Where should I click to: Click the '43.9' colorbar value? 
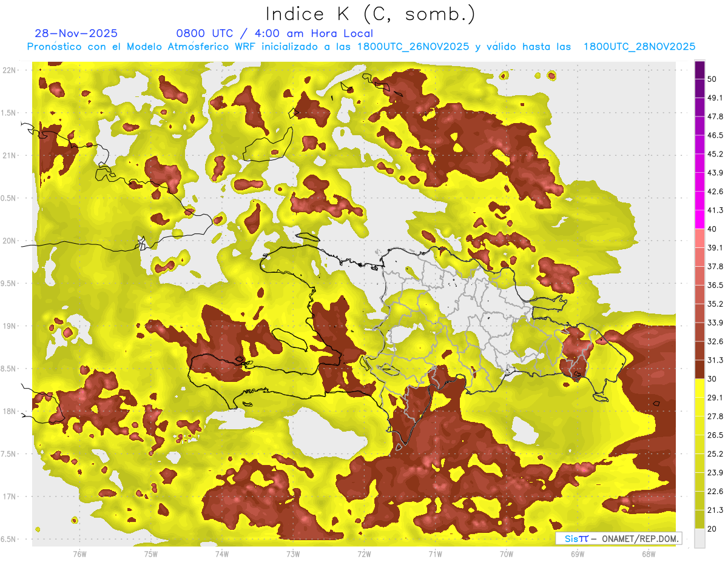pos(716,173)
